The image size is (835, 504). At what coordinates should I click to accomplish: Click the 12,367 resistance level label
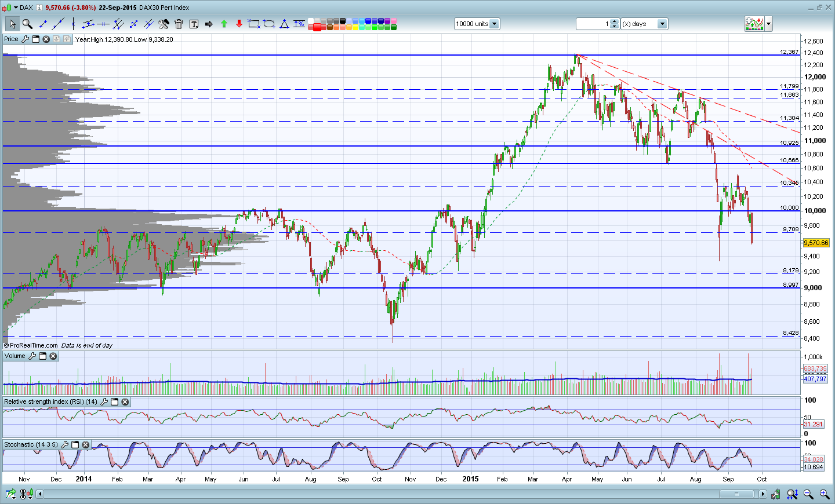pyautogui.click(x=789, y=52)
